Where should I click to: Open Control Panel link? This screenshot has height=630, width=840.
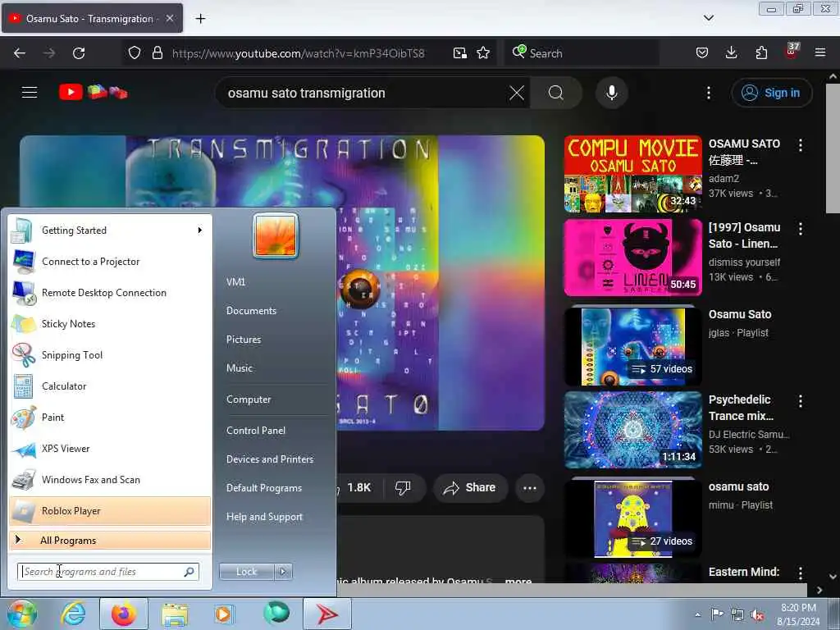[256, 430]
